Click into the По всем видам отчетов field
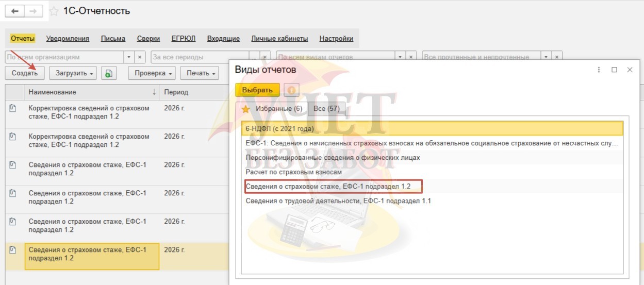Image resolution: width=644 pixels, height=285 pixels. pos(336,57)
